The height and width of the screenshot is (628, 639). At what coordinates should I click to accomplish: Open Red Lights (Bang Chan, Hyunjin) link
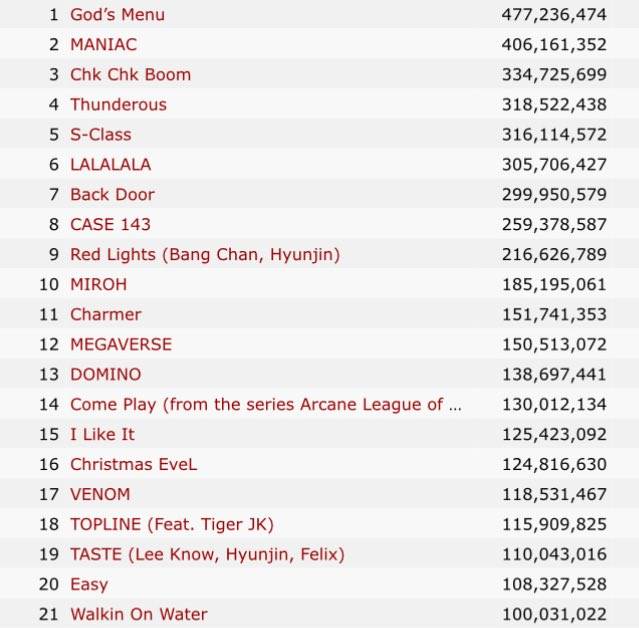pos(205,255)
